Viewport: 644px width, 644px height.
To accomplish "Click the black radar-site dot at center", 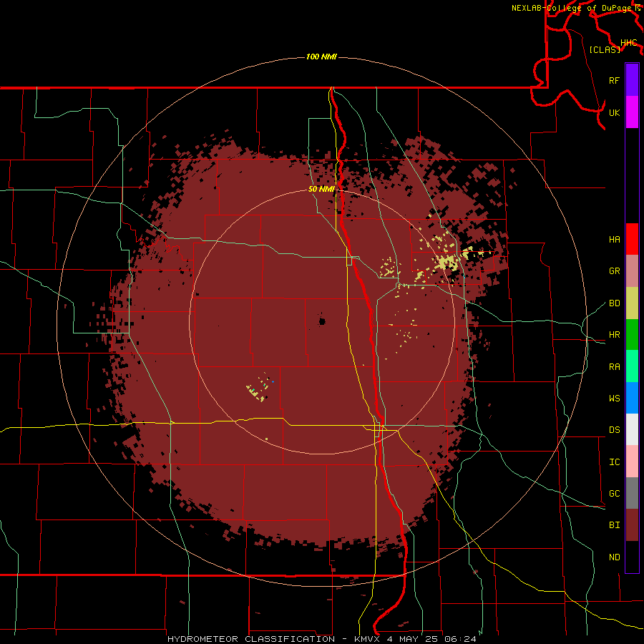I will [322, 321].
